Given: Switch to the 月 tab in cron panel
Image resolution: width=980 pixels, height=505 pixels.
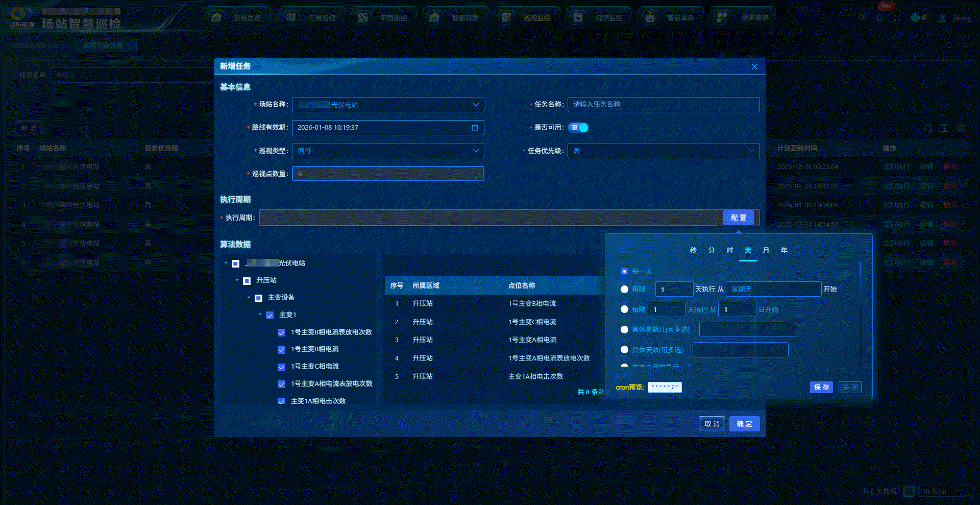Looking at the screenshot, I should click(x=766, y=250).
